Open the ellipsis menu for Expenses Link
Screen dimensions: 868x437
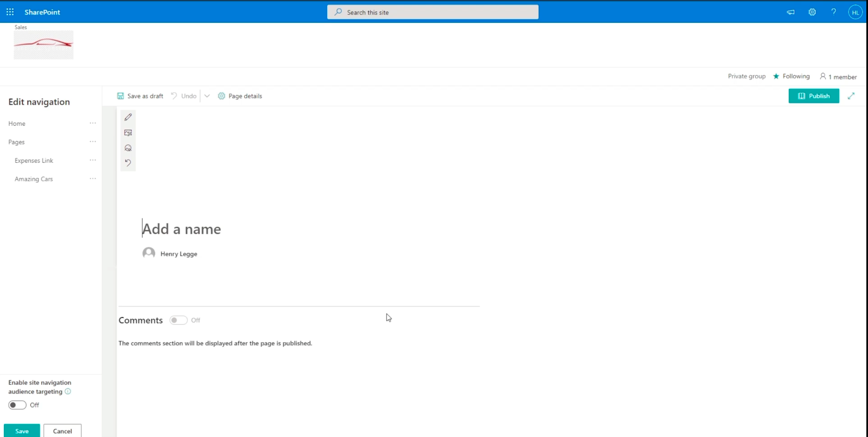pyautogui.click(x=93, y=160)
